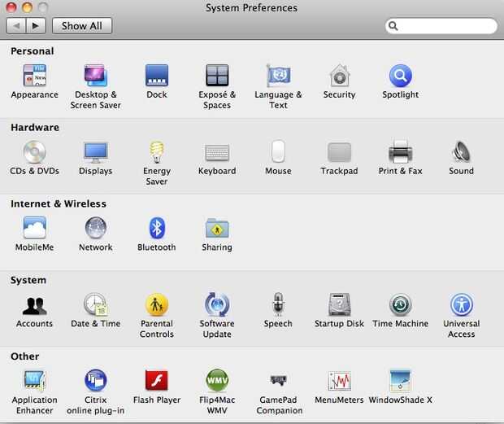The width and height of the screenshot is (504, 424).
Task: Click inside the search field
Action: [441, 26]
